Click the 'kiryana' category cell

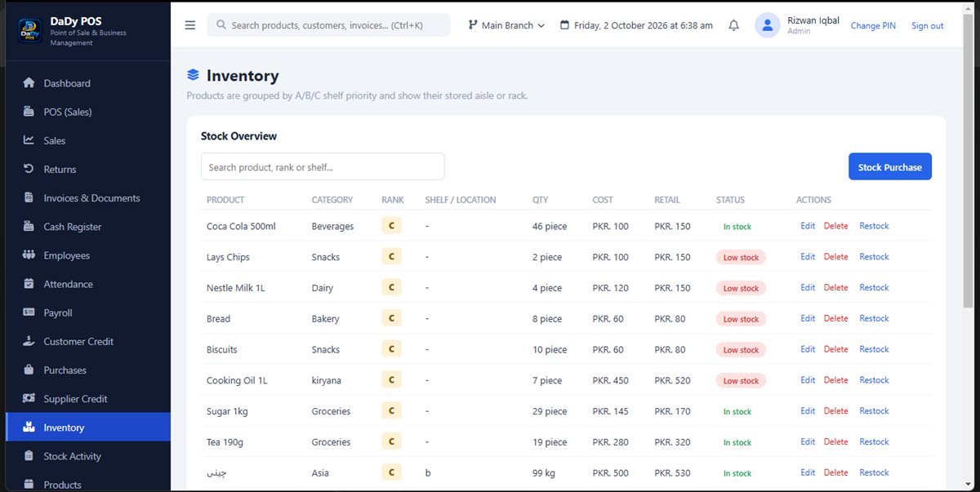327,380
